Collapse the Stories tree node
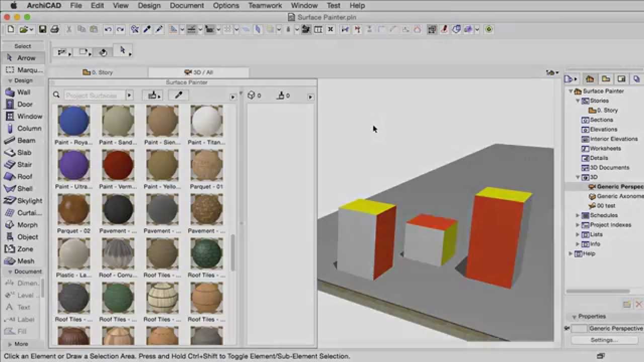 click(578, 101)
